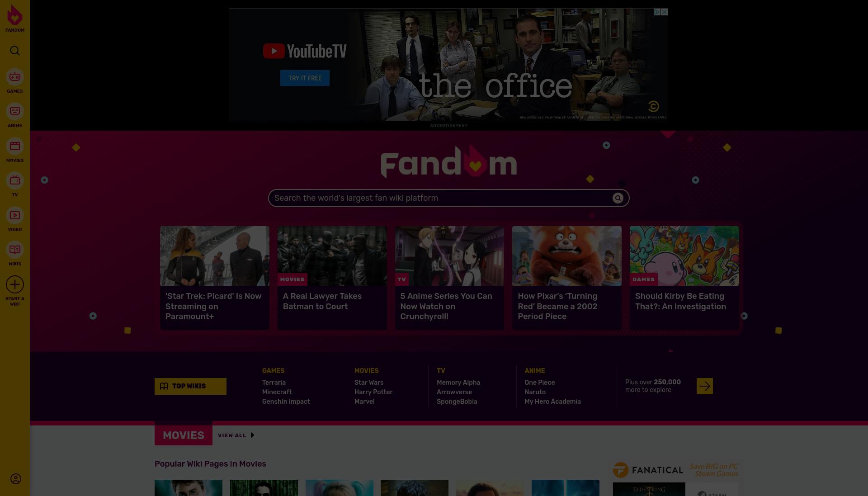Click the ANIME column heading in Top Wikis
Viewport: 868px width, 496px height.
tap(535, 371)
